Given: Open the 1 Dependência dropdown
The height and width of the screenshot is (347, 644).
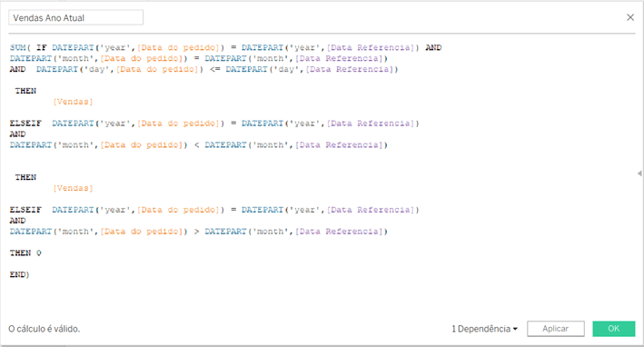Looking at the screenshot, I should click(x=485, y=329).
